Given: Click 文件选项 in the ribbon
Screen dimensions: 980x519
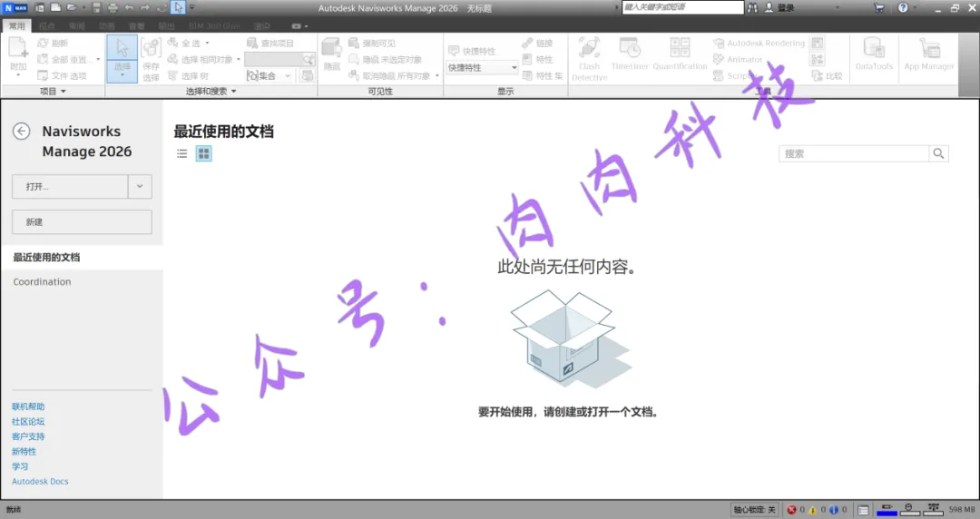Looking at the screenshot, I should tap(62, 75).
